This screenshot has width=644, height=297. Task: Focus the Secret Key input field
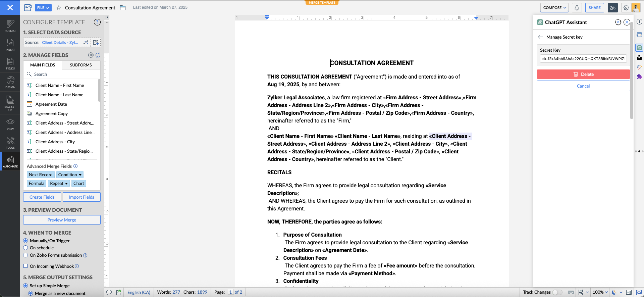[x=583, y=59]
